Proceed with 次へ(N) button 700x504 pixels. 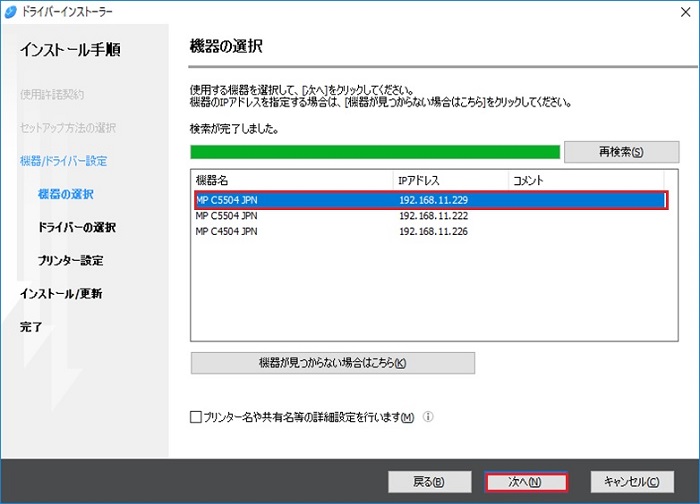(525, 482)
